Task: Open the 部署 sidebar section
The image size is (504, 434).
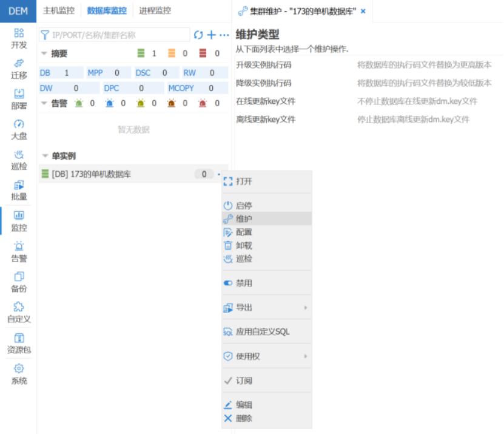Action: coord(19,100)
